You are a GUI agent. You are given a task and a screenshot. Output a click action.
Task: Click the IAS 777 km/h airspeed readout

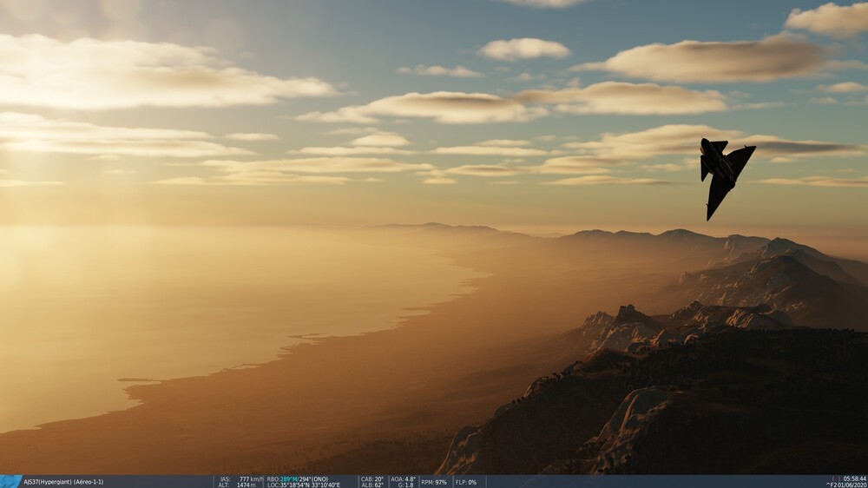click(x=241, y=479)
